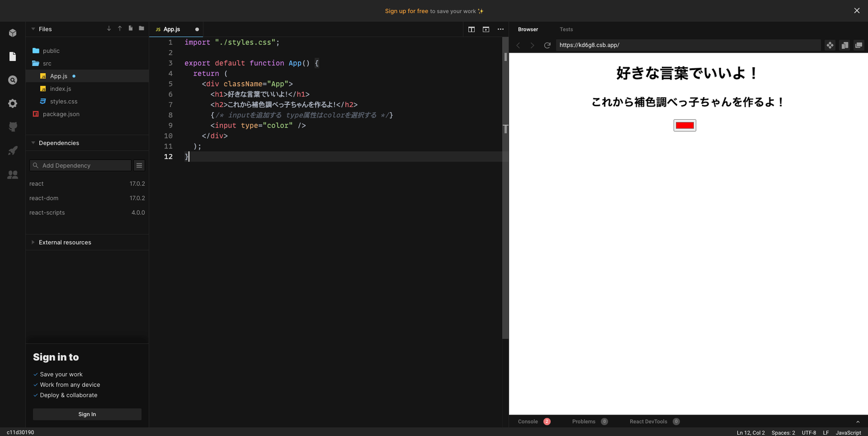Viewport: 868px width, 436px height.
Task: Switch to the Tests tab
Action: [566, 29]
